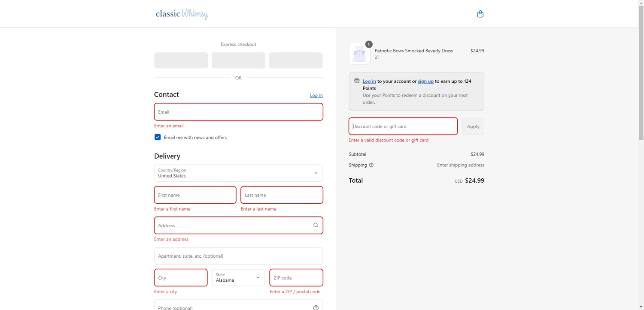Click the 2T size text

pyautogui.click(x=377, y=57)
